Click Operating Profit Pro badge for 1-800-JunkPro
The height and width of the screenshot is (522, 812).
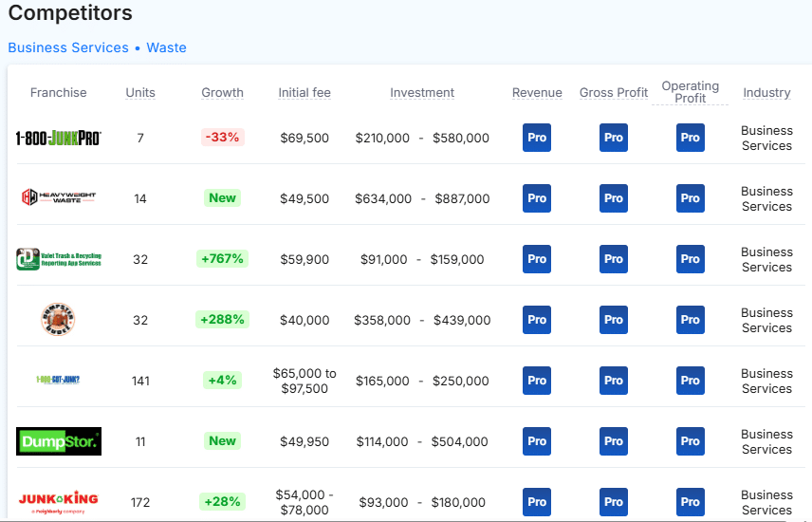coord(690,138)
